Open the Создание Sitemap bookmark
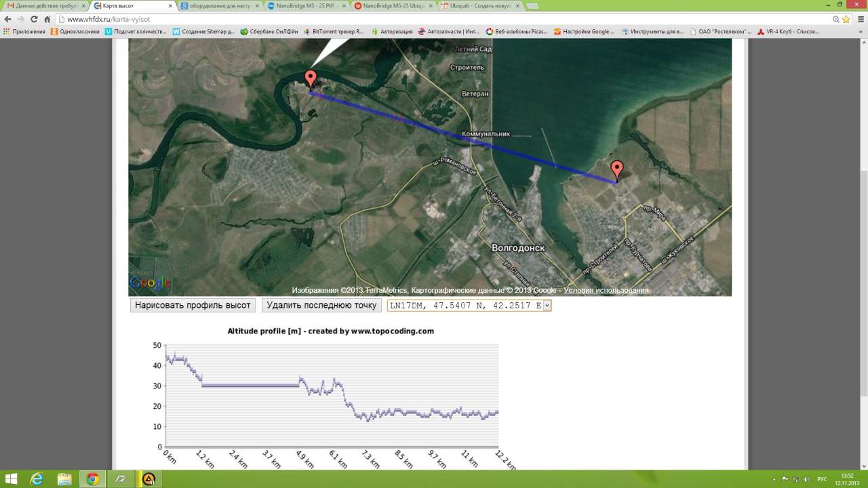The height and width of the screenshot is (488, 868). pyautogui.click(x=203, y=31)
